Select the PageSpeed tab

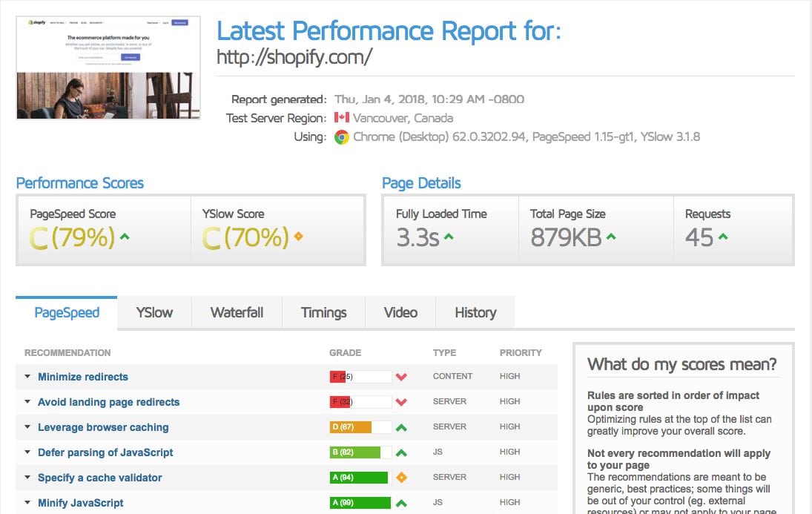tap(67, 313)
